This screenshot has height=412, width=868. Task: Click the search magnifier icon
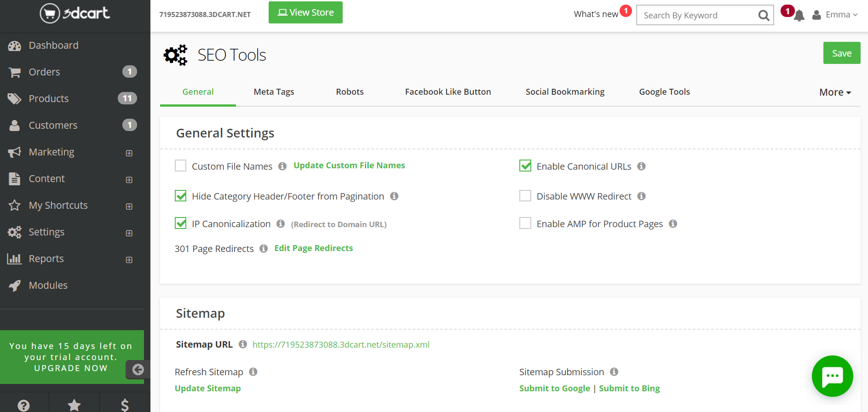click(x=764, y=16)
